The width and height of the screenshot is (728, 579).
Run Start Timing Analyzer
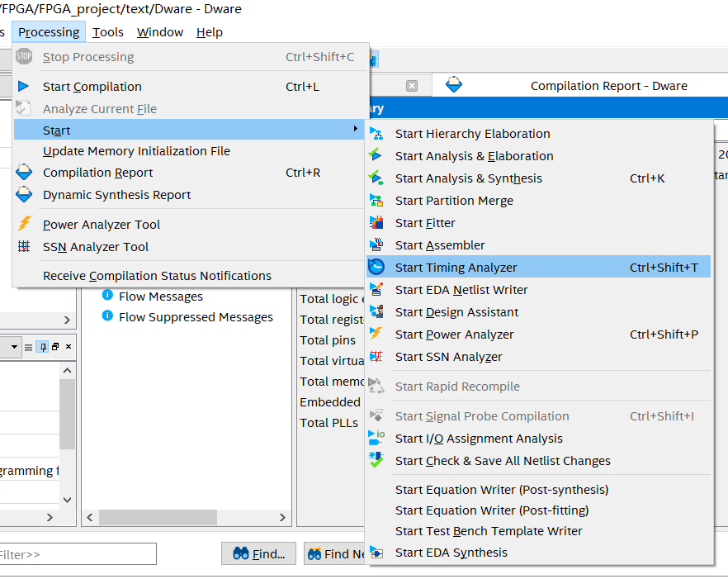tap(538, 267)
